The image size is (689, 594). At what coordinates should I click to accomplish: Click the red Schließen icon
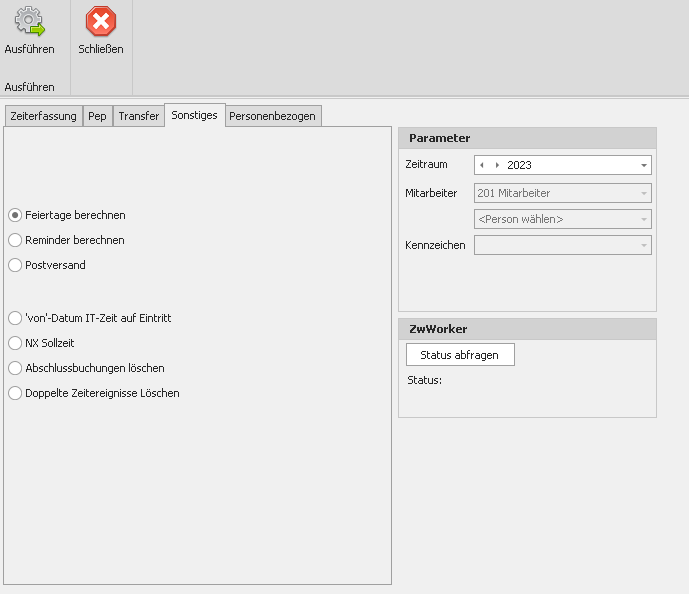coord(100,22)
